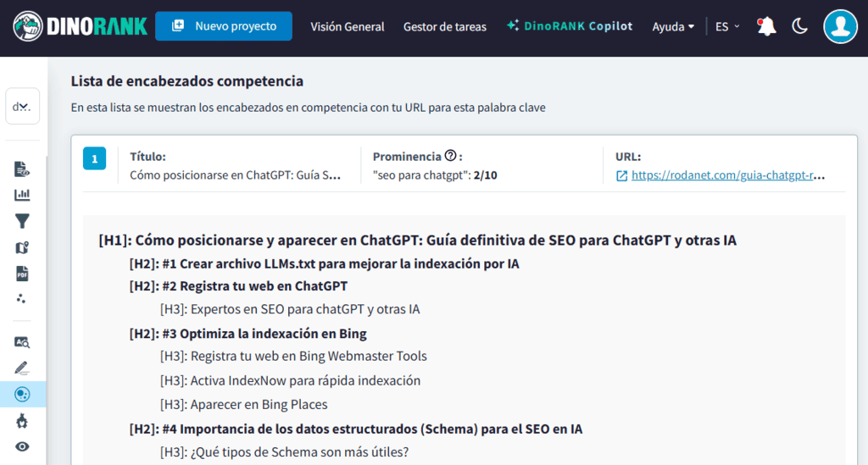The height and width of the screenshot is (465, 868).
Task: Open the notifications bell
Action: [766, 26]
